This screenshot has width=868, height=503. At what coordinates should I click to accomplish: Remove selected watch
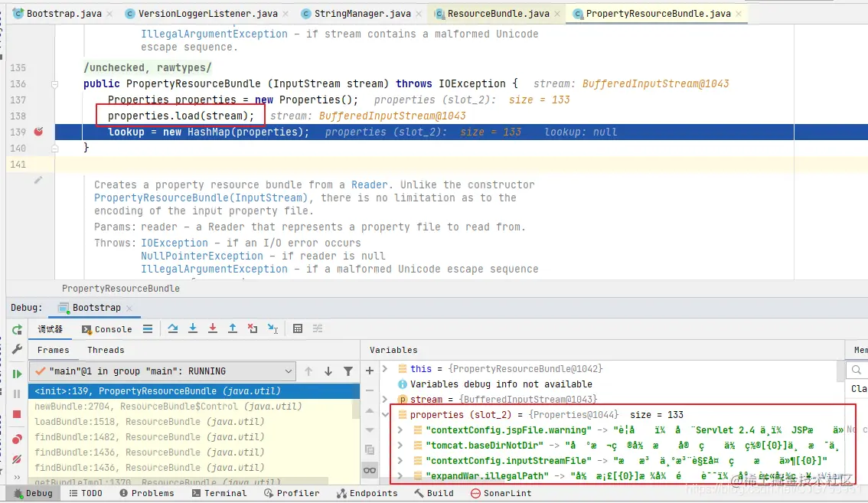tap(370, 390)
